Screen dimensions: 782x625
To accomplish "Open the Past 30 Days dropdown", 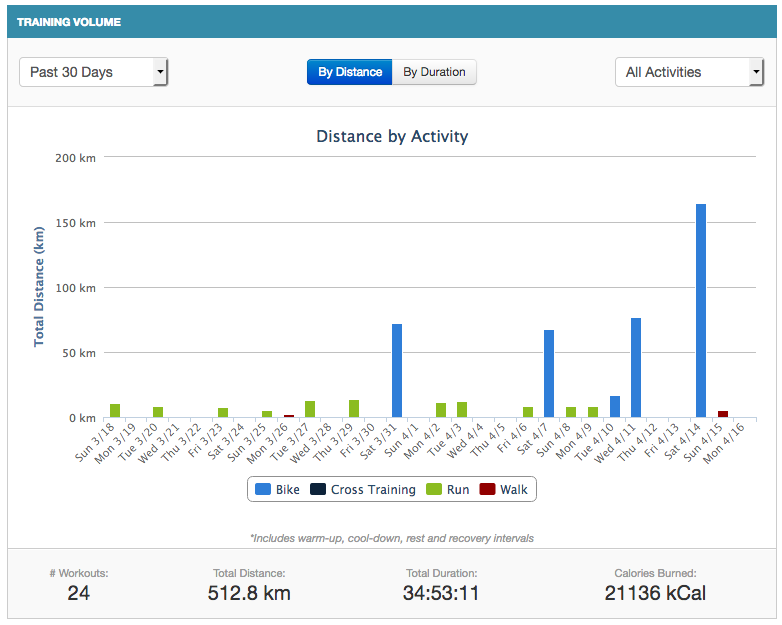I will pos(93,72).
